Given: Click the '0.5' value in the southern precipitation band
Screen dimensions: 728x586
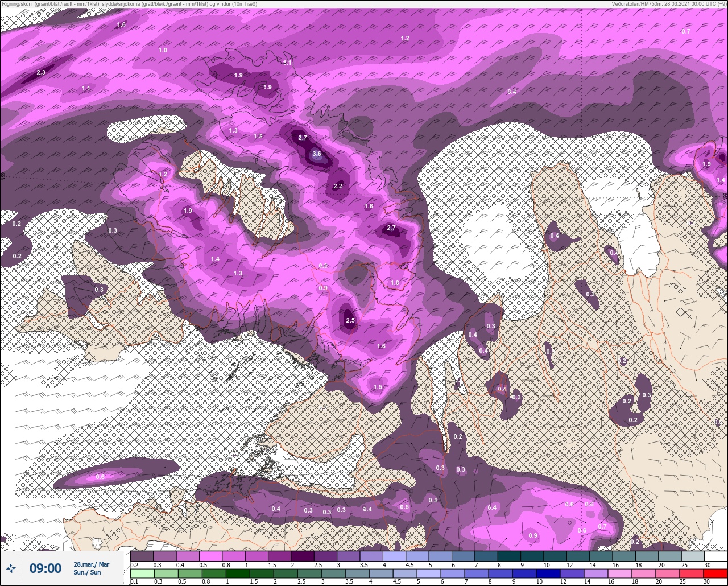Looking at the screenshot, I should [404, 507].
